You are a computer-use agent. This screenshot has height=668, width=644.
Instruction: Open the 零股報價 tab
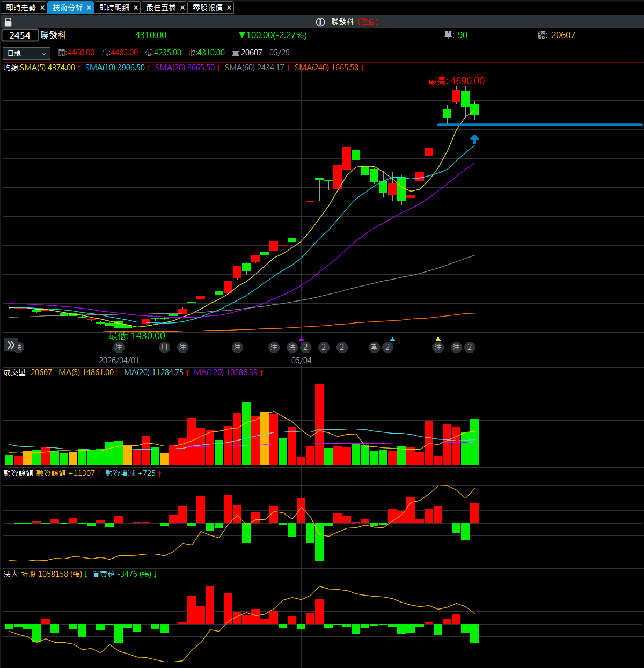click(x=208, y=8)
